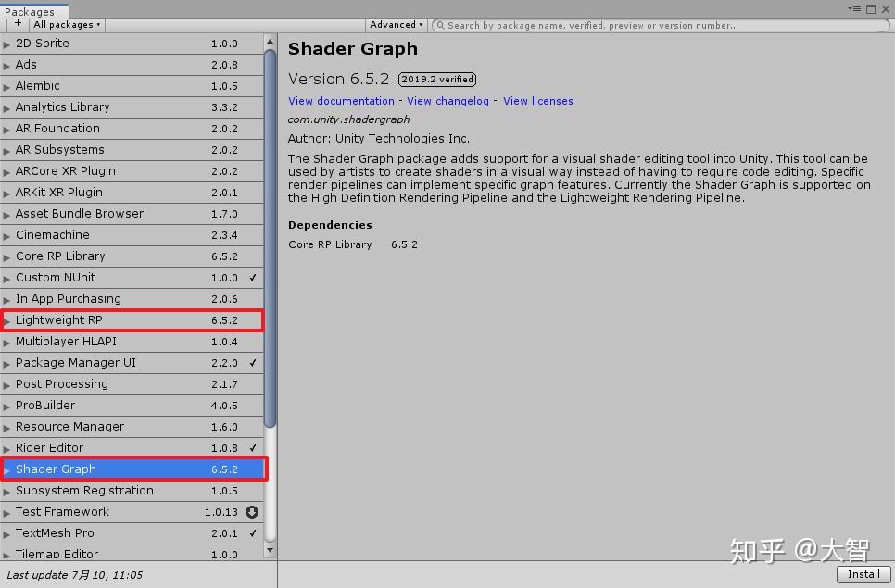Expand the Lightweight RP package entry
Image resolution: width=895 pixels, height=588 pixels.
pos(8,320)
